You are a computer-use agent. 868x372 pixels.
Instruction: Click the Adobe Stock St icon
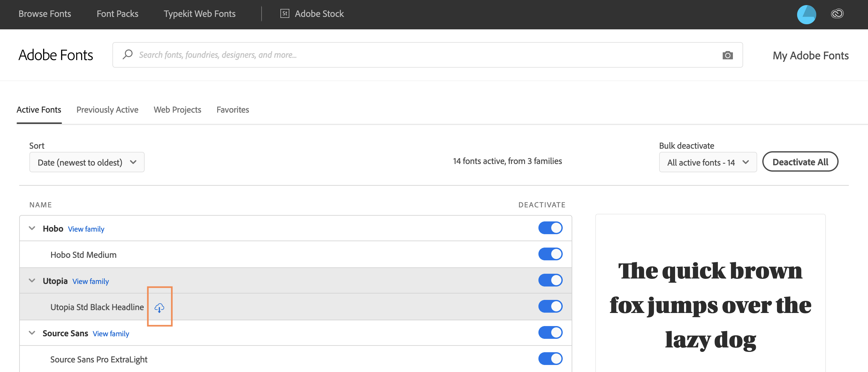[285, 13]
